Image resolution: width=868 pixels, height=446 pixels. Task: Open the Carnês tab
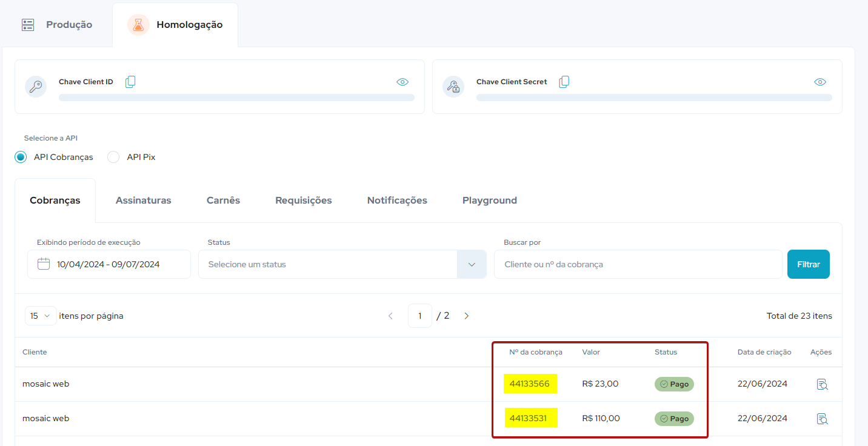coord(223,201)
